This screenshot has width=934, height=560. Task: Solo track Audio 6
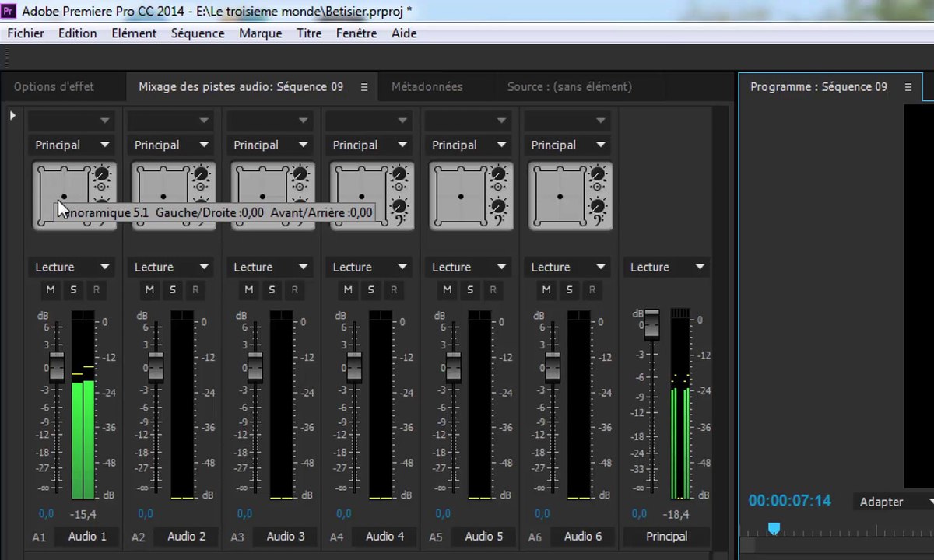[x=569, y=290]
